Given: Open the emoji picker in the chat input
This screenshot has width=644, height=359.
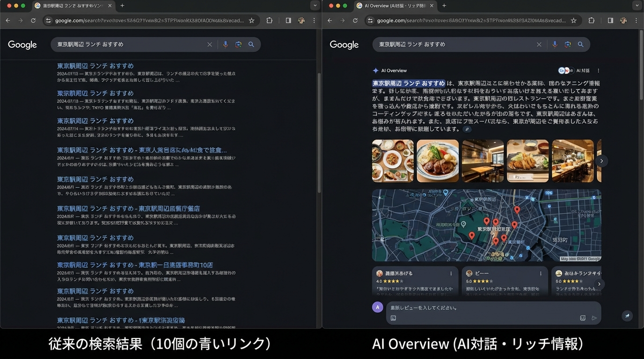Looking at the screenshot, I should pyautogui.click(x=582, y=318).
